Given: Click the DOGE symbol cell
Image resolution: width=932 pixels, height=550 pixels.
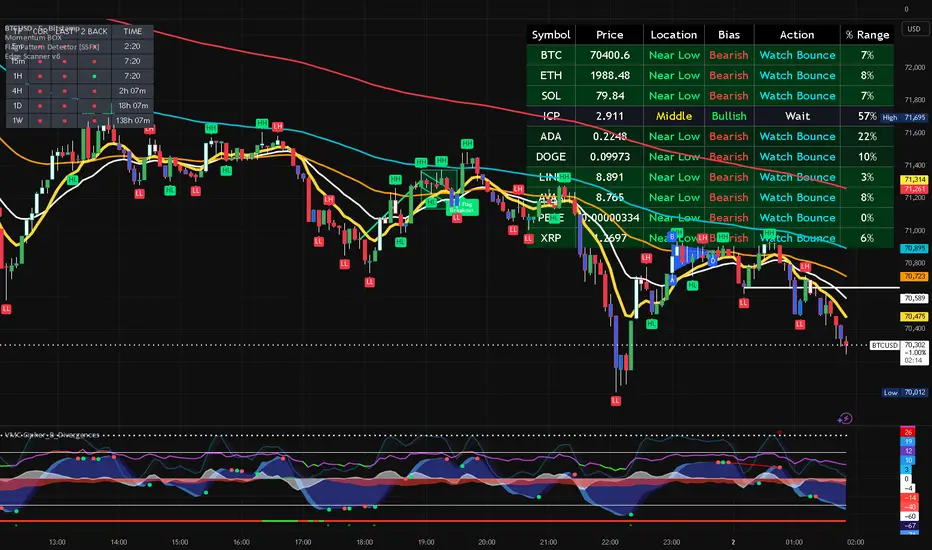Looking at the screenshot, I should click(x=551, y=156).
